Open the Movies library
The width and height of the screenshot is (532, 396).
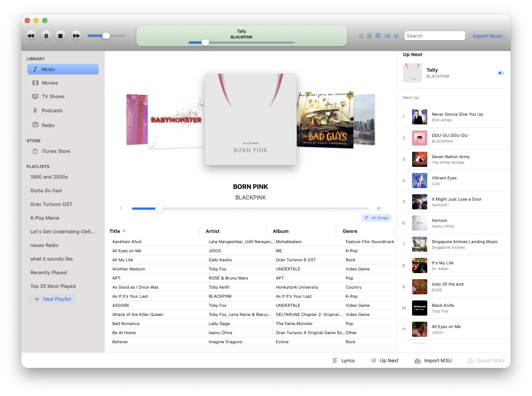[x=63, y=83]
